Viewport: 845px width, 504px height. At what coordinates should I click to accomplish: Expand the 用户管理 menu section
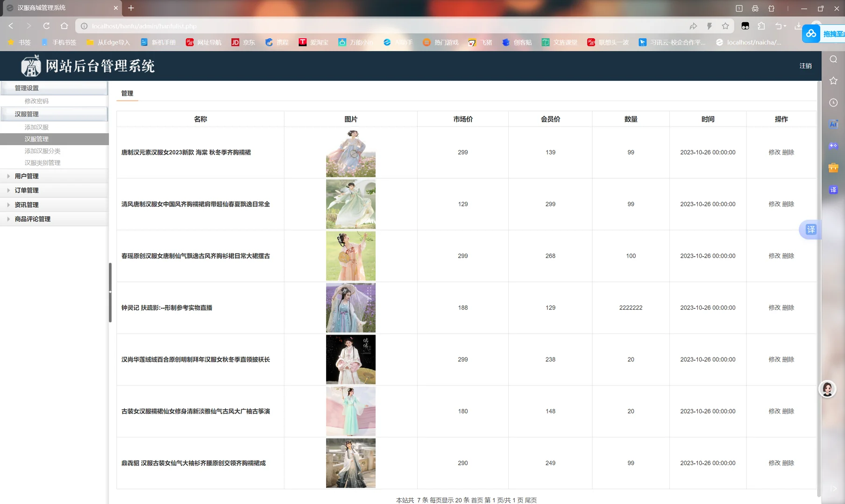[54, 176]
